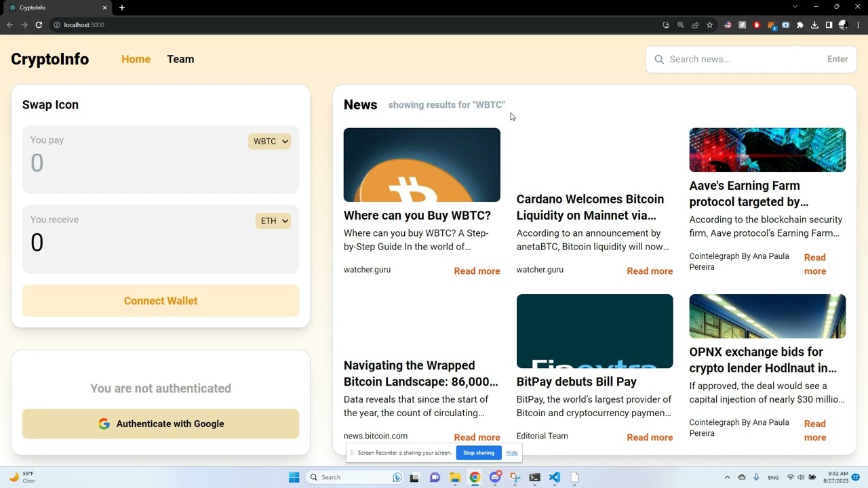Click headline 'BitPay debuts Bill Pay'
Screen dimensions: 868x488
[x=576, y=382]
